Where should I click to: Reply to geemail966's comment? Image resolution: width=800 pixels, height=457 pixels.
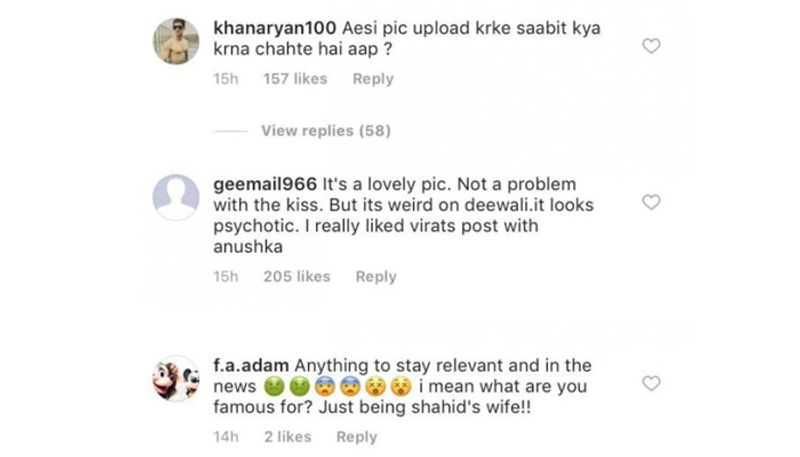(x=376, y=277)
